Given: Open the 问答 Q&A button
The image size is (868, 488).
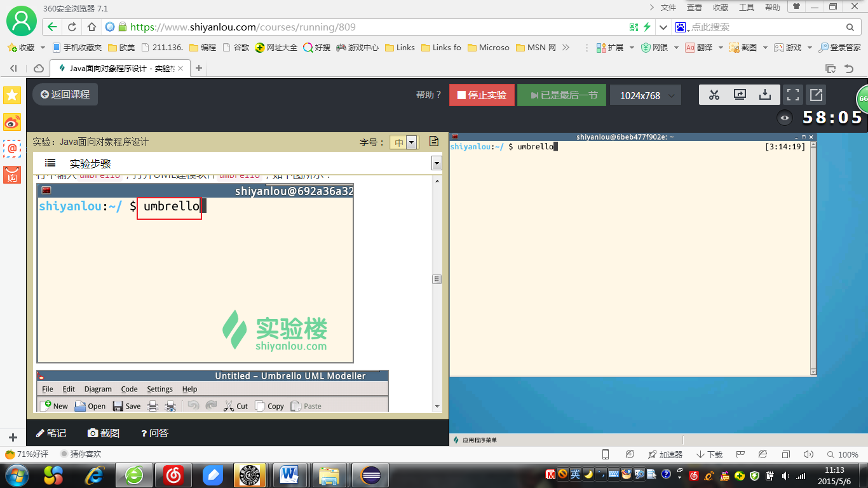Looking at the screenshot, I should (154, 433).
